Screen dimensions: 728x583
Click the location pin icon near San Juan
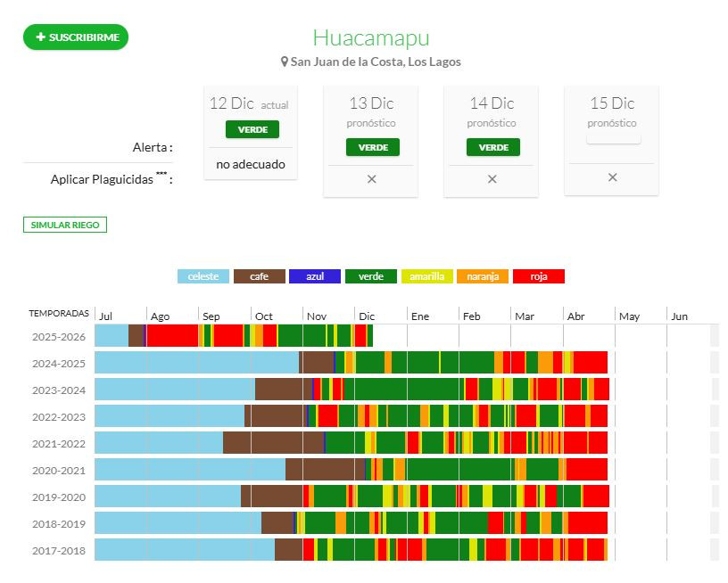point(285,62)
